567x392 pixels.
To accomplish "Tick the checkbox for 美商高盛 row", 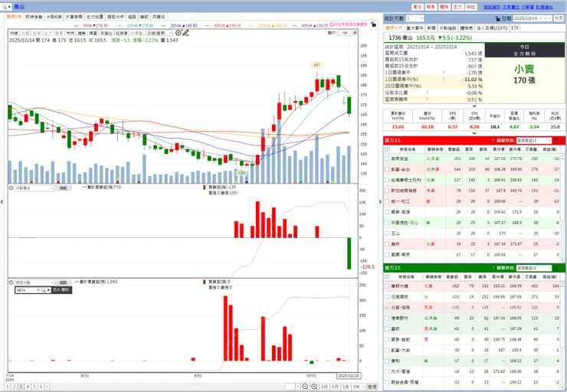I will 387,158.
